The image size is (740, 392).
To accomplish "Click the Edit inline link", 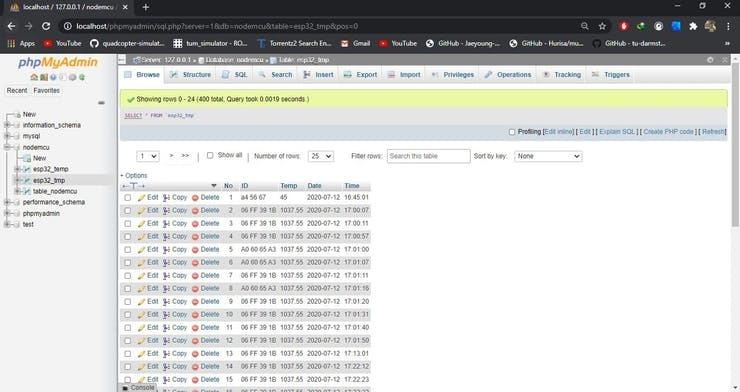I will (x=559, y=132).
